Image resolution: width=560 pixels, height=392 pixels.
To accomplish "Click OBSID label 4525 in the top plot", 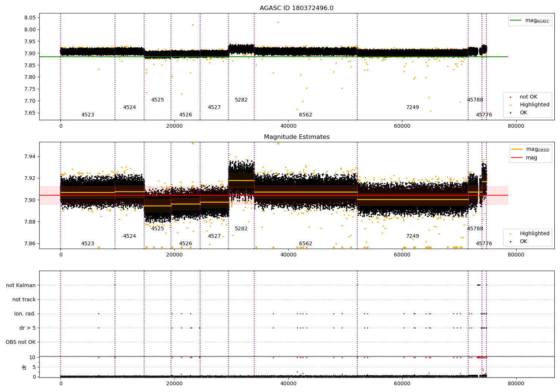I will 158,100.
